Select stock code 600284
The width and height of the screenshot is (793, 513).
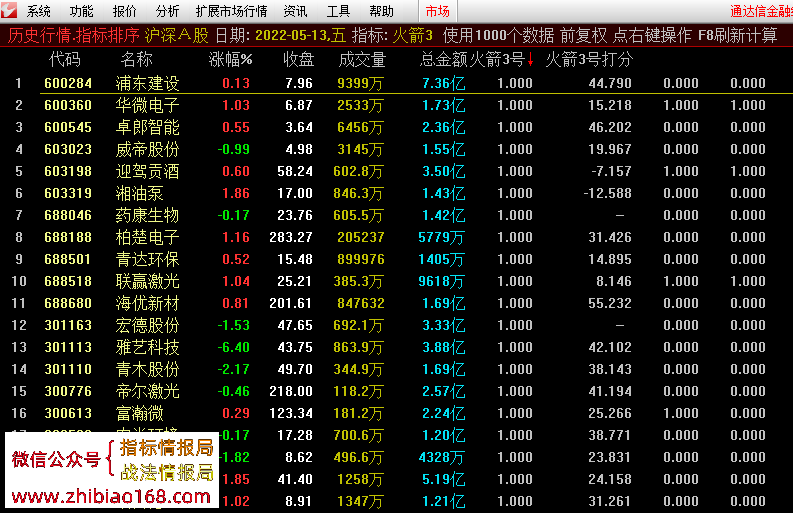coord(68,83)
